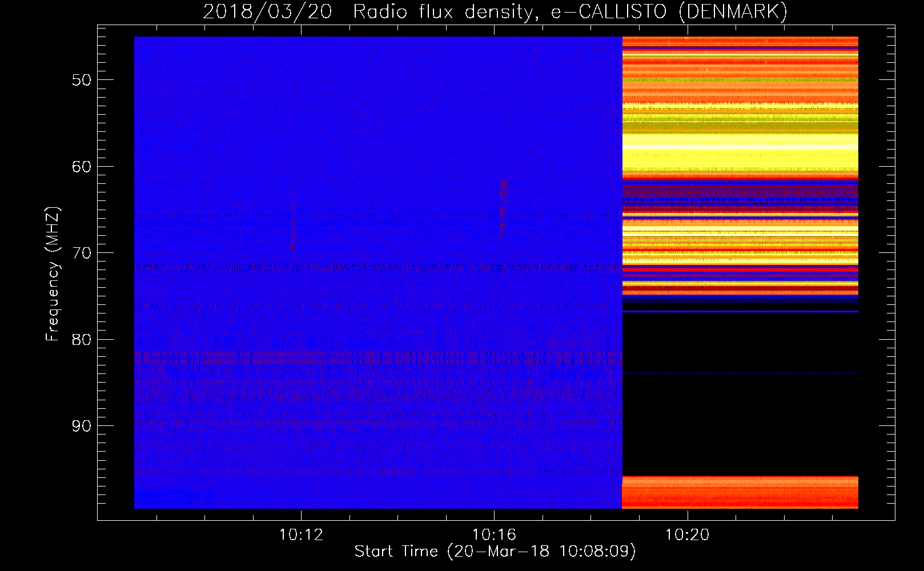Click the 50 frequency tick label

[82, 80]
